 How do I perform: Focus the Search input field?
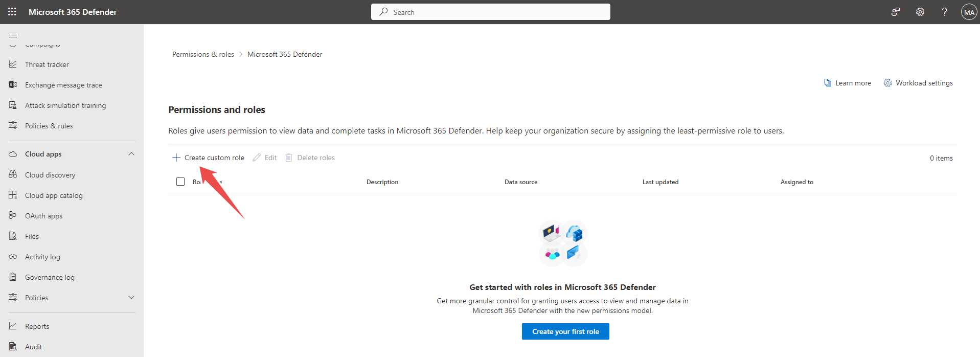(x=491, y=12)
